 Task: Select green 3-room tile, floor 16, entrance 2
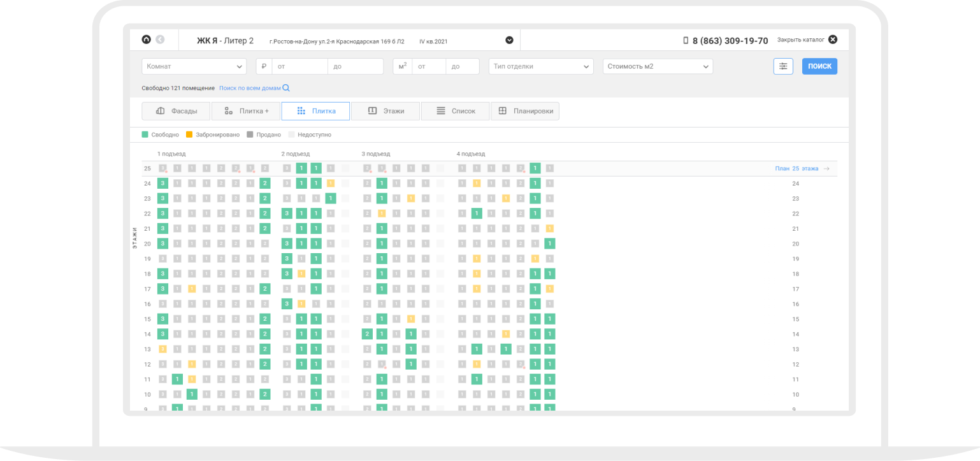tap(287, 304)
